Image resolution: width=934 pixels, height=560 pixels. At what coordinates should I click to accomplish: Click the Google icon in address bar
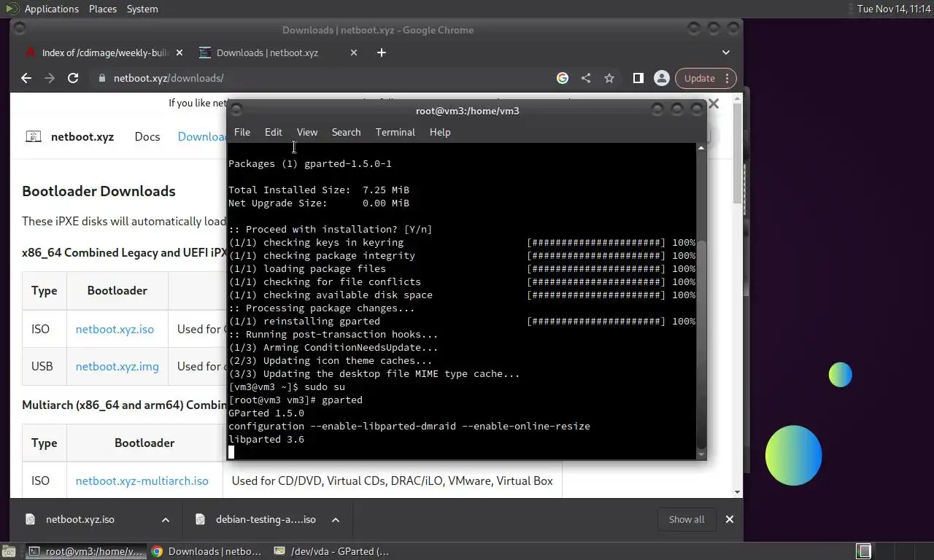click(563, 78)
